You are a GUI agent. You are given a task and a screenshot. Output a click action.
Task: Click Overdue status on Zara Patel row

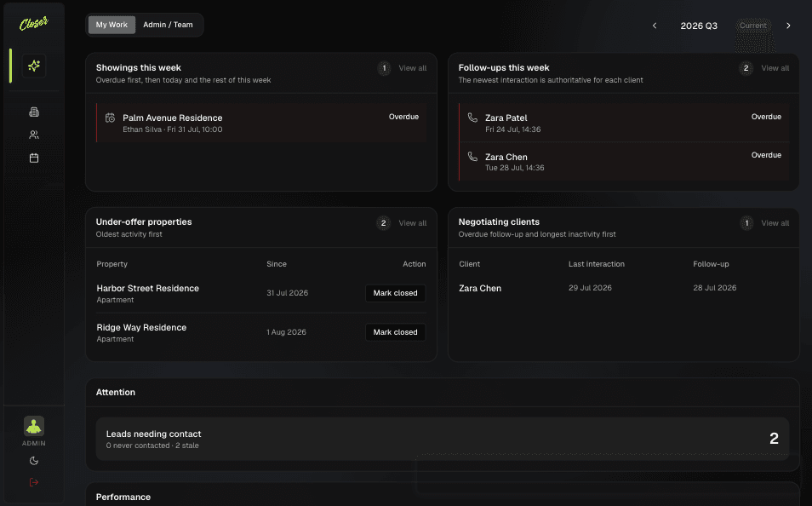[x=766, y=117]
